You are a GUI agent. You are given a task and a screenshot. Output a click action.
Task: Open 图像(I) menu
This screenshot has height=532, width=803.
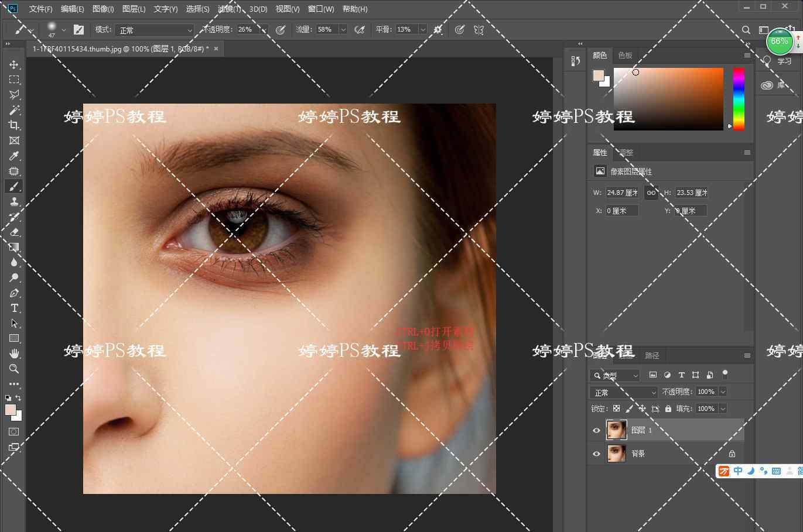[x=103, y=9]
